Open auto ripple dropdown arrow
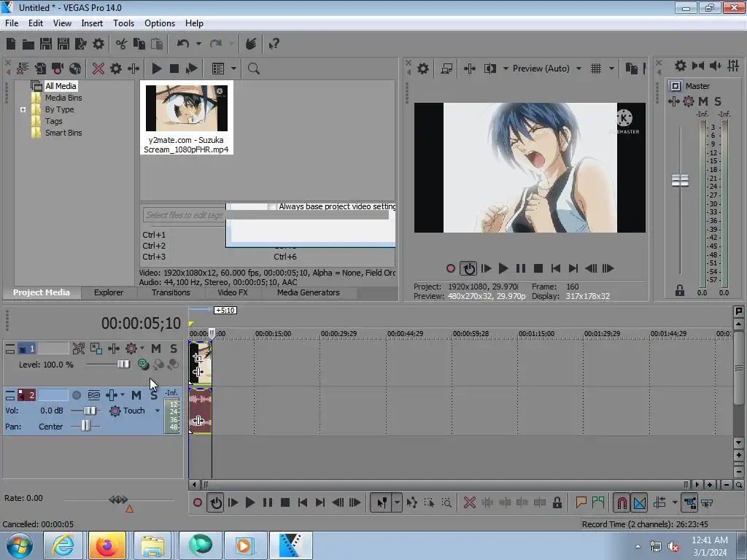747x560 pixels. click(x=675, y=502)
